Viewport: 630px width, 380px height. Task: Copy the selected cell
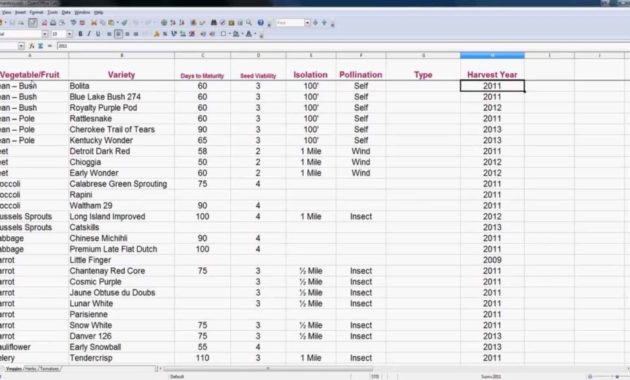[102, 23]
